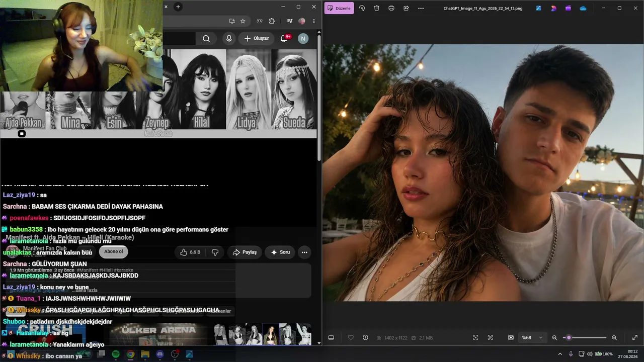Open a new browser tab

(178, 7)
